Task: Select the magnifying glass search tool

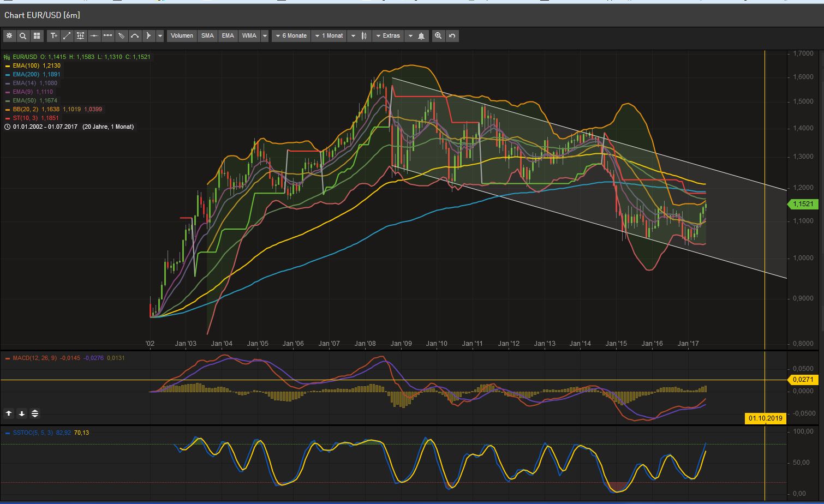Action: pos(23,35)
